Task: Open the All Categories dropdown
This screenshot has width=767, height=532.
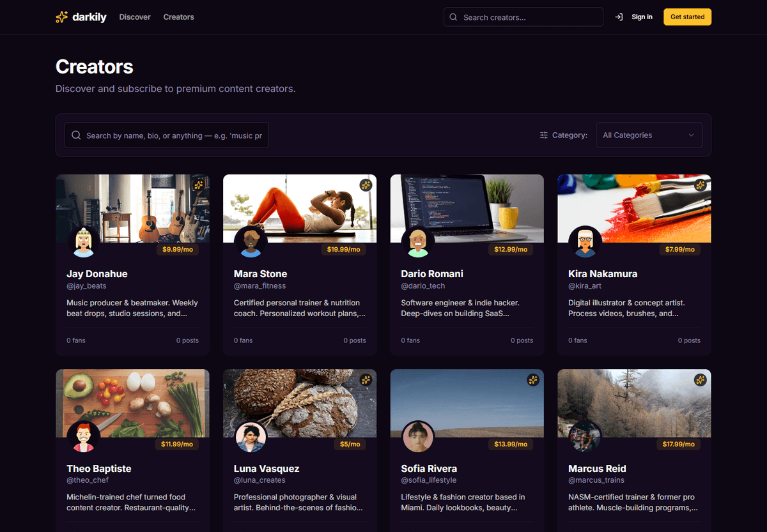Action: point(649,135)
